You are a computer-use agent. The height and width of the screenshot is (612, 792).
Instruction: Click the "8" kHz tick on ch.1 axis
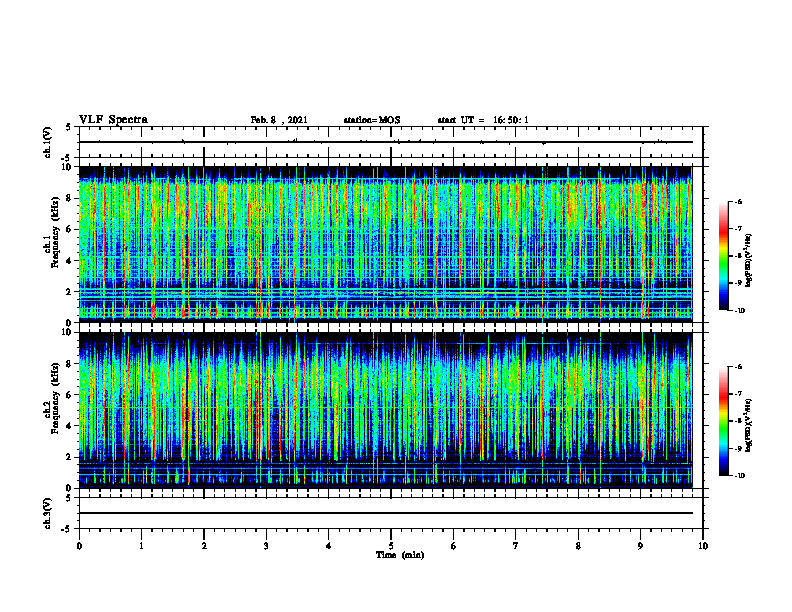click(x=70, y=198)
